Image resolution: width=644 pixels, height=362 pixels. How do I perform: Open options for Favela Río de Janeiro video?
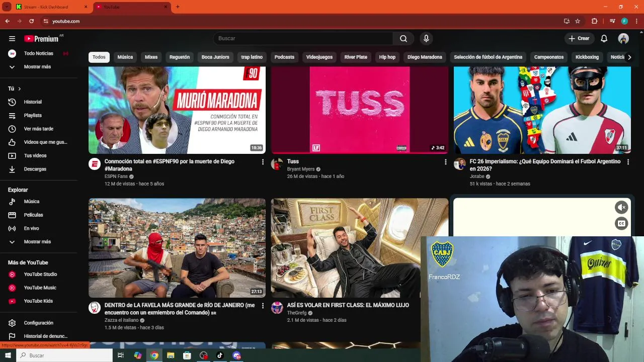click(x=263, y=306)
